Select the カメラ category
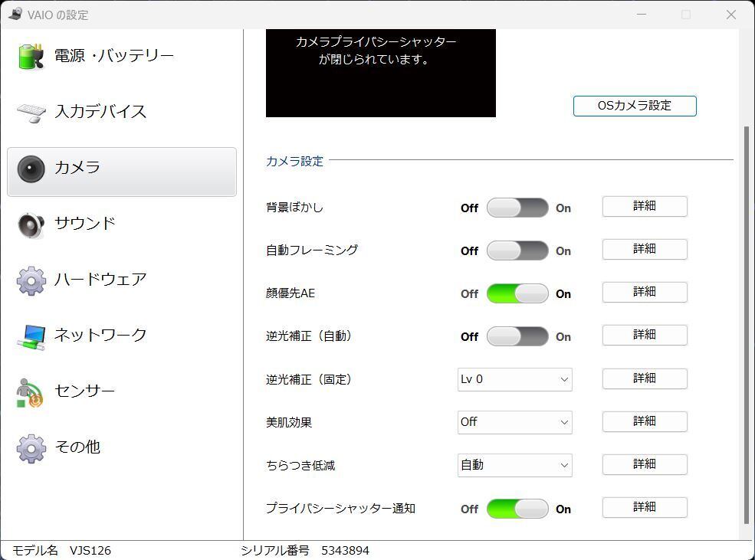The height and width of the screenshot is (560, 755). (122, 172)
